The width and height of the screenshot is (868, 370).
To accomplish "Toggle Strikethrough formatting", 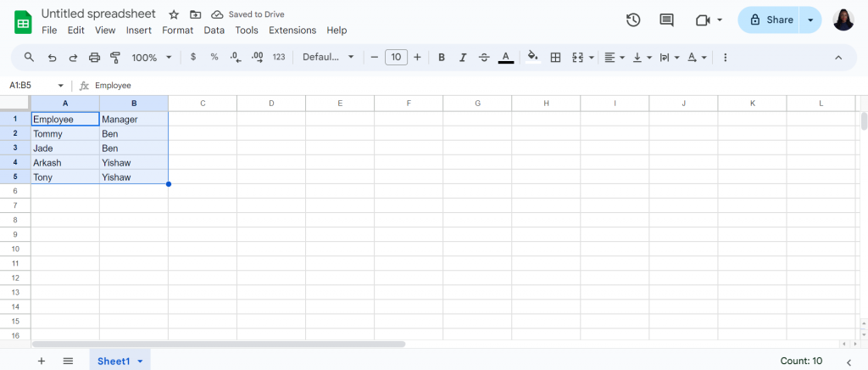I will [484, 58].
